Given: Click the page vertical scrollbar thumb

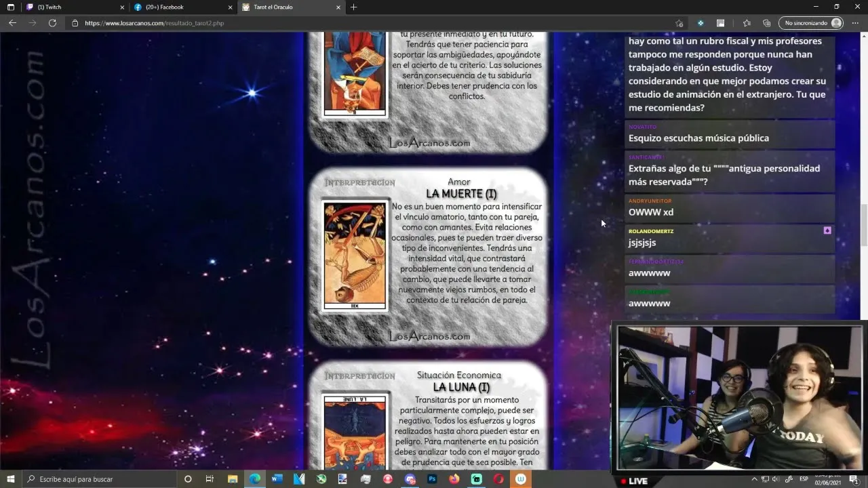Looking at the screenshot, I should click(x=863, y=224).
